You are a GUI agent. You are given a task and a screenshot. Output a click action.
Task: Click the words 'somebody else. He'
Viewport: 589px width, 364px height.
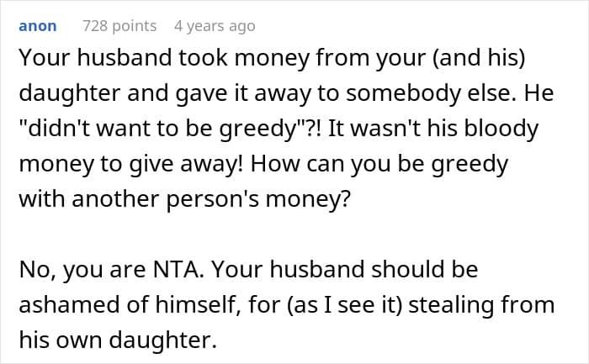[450, 92]
